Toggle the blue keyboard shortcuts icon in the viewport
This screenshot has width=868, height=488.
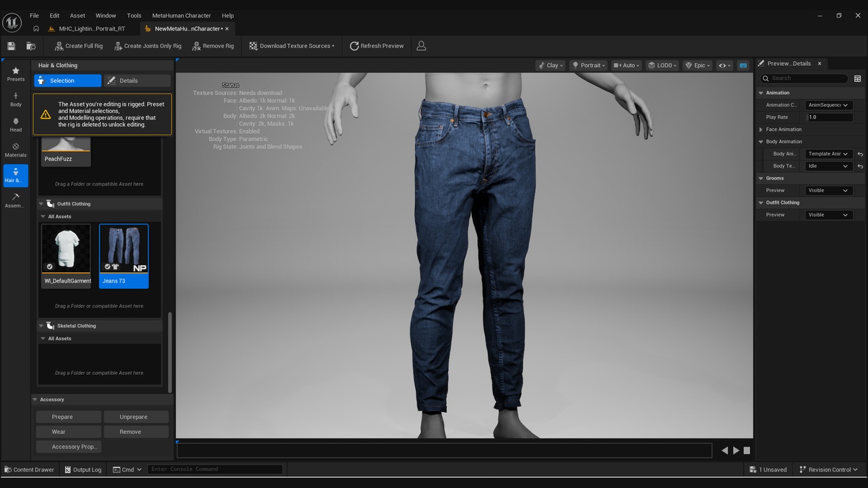point(743,66)
